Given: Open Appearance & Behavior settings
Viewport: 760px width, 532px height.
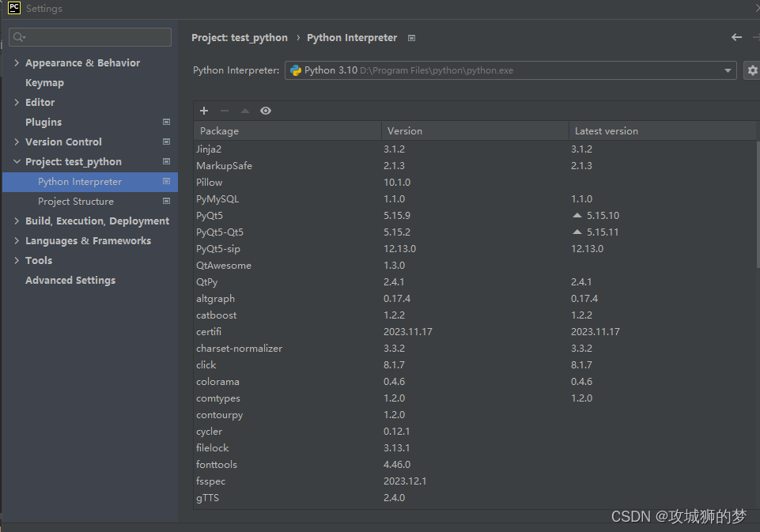Looking at the screenshot, I should point(82,63).
